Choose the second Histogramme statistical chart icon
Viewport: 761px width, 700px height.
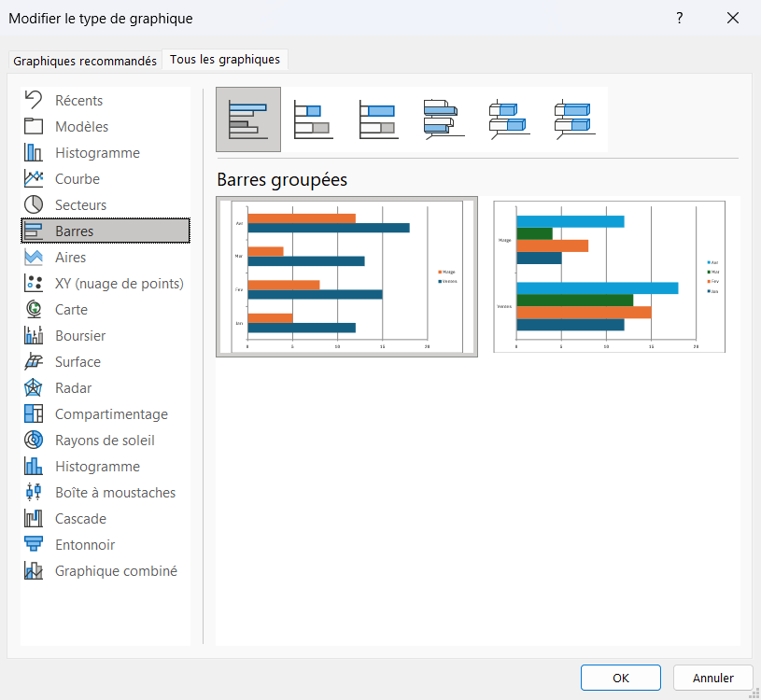coord(34,466)
